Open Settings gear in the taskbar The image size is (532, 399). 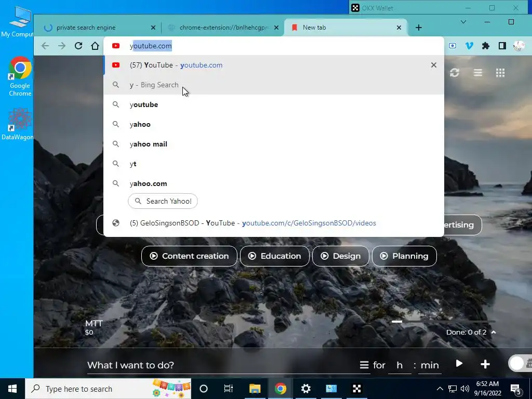305,389
